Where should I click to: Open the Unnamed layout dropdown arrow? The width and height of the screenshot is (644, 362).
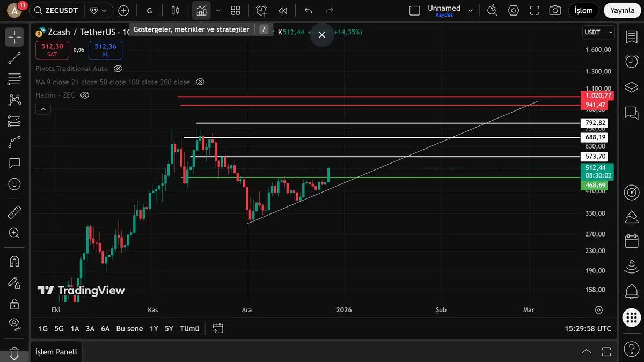point(471,11)
